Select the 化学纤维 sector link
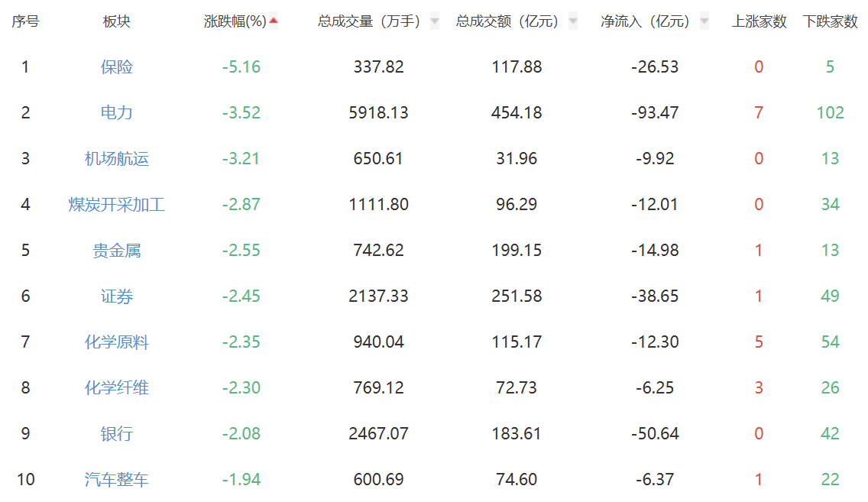Viewport: 868px width, 502px height. coord(116,388)
